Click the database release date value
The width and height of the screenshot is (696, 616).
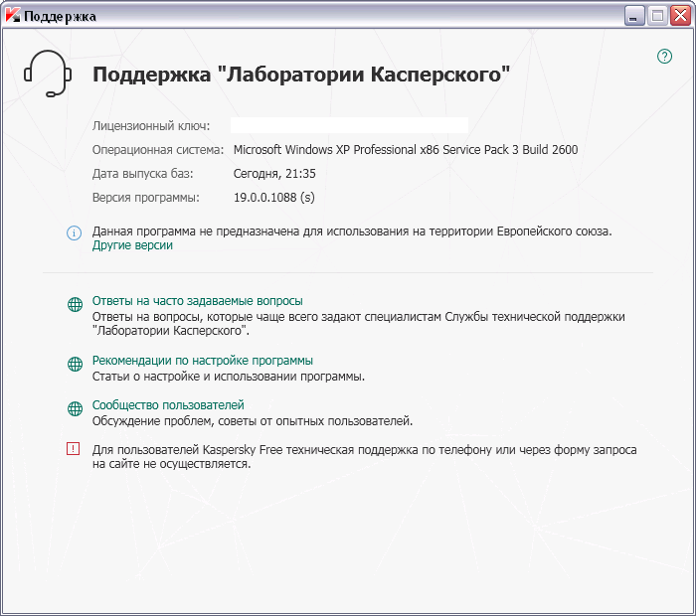coord(274,174)
